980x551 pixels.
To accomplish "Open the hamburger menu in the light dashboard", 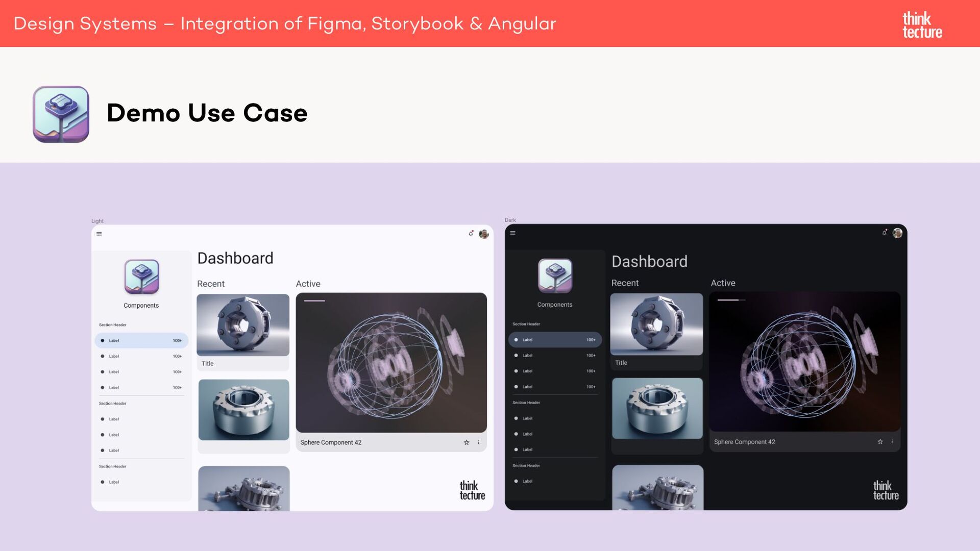I will pyautogui.click(x=99, y=234).
